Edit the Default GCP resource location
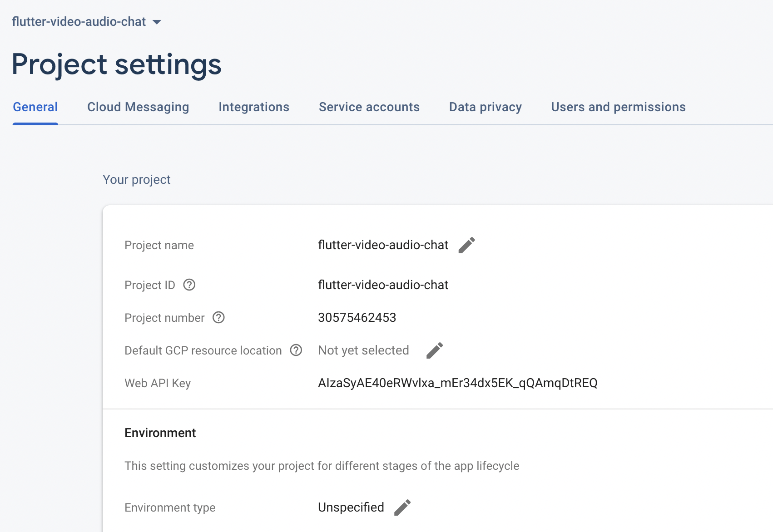773x532 pixels. tap(435, 350)
